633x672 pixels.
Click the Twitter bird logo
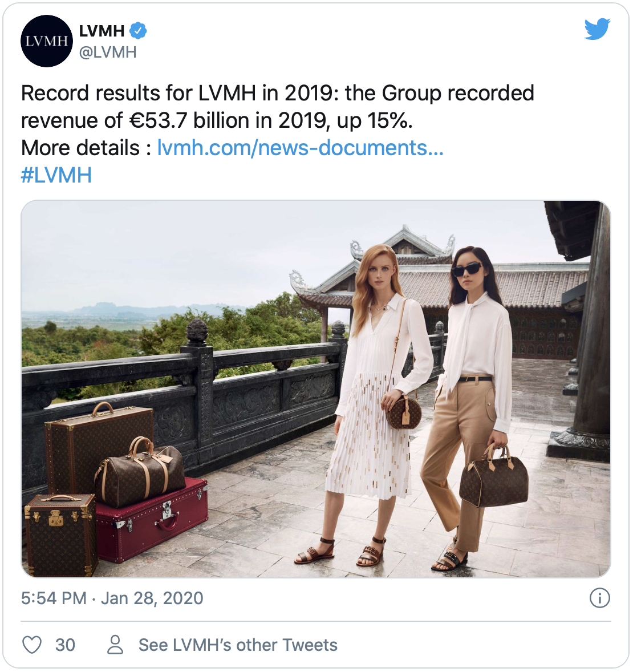(x=598, y=29)
